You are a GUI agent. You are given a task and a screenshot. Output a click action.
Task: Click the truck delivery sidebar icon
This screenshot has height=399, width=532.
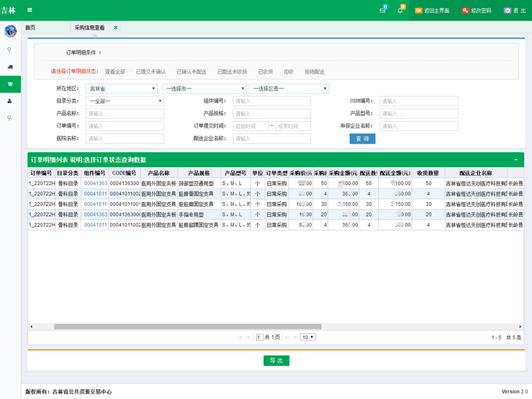tap(10, 66)
